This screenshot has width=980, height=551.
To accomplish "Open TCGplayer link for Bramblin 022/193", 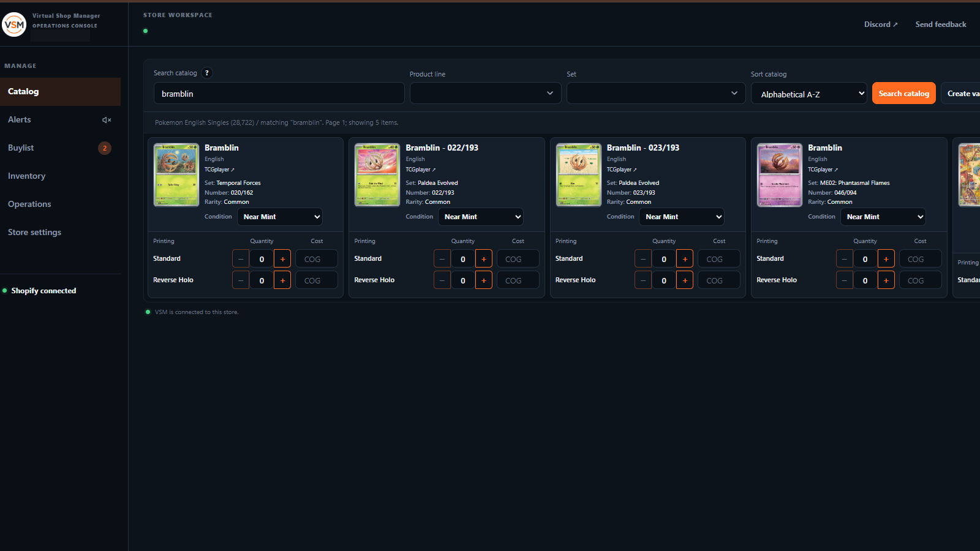I will 421,170.
